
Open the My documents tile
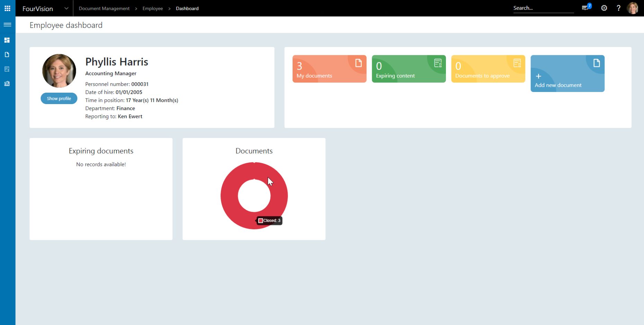click(329, 68)
